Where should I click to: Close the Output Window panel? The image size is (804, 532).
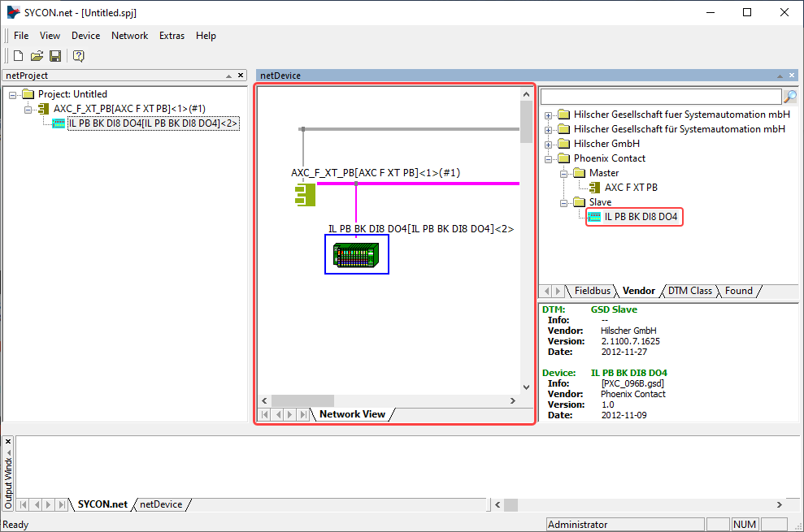click(x=8, y=441)
